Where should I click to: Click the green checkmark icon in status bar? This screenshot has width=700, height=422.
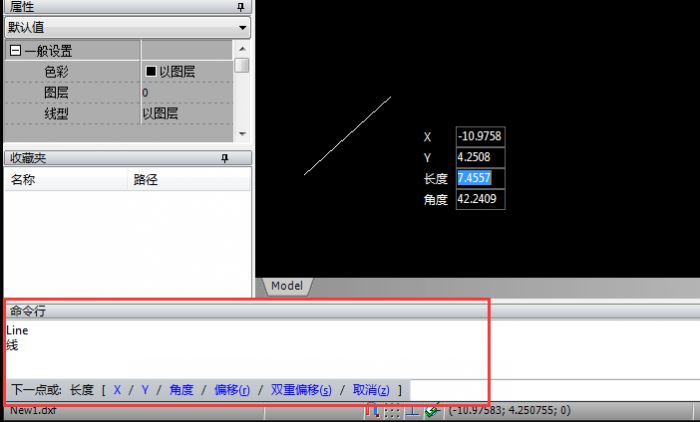click(x=431, y=410)
